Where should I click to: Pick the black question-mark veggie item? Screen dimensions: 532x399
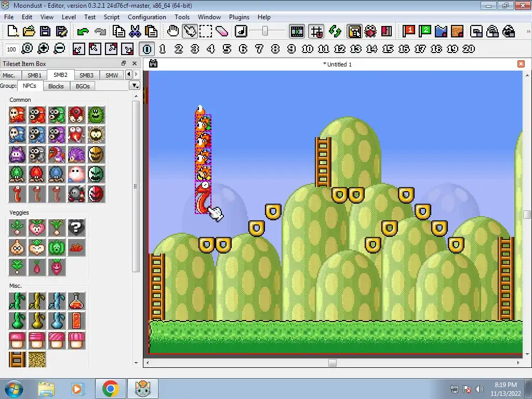pos(76,228)
